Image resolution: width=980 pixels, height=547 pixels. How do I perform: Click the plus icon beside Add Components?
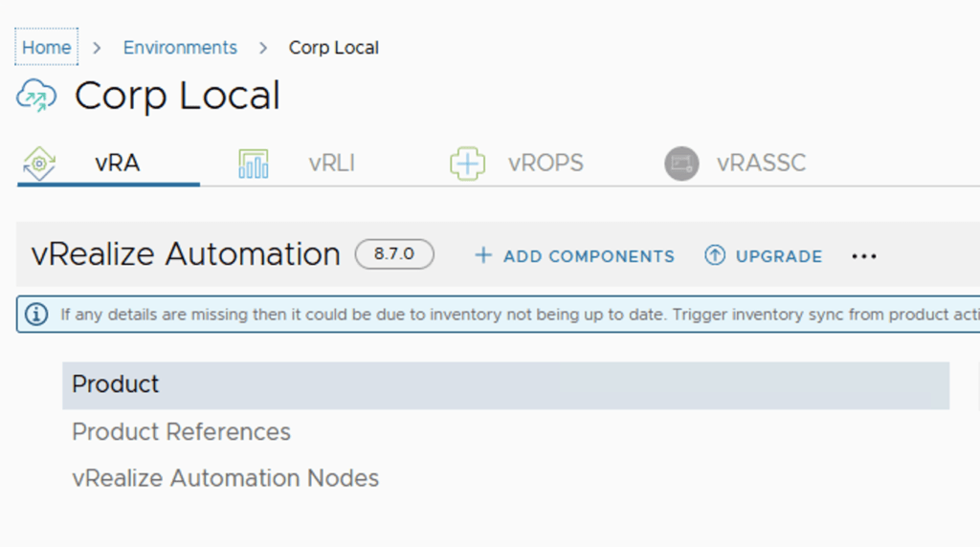(x=483, y=255)
